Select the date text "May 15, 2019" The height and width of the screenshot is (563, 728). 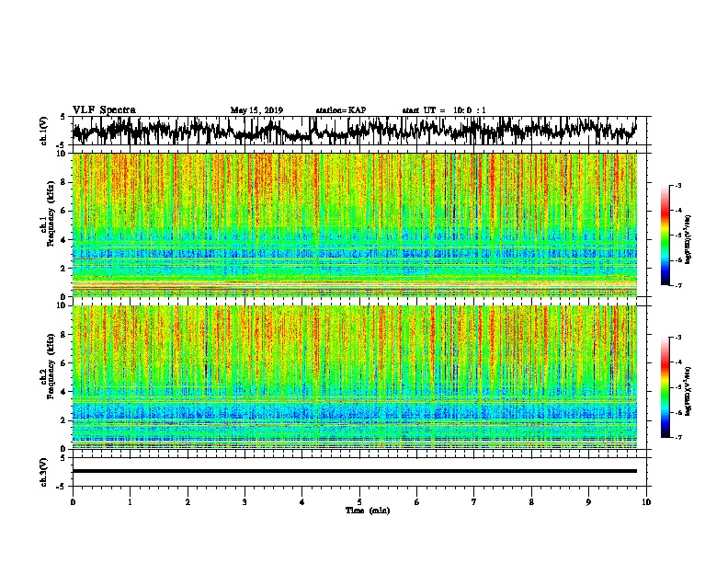click(x=256, y=110)
